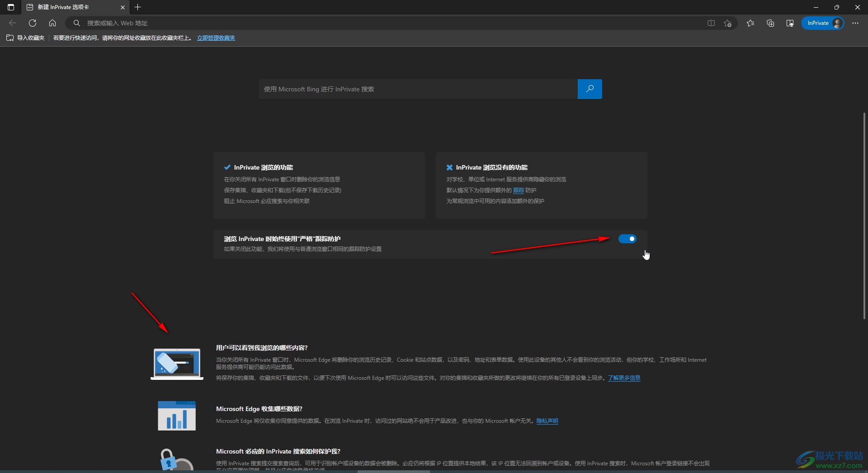The height and width of the screenshot is (473, 868).
Task: Click text '为常规浏览中可用的内容添加额外的保护'
Action: point(495,201)
